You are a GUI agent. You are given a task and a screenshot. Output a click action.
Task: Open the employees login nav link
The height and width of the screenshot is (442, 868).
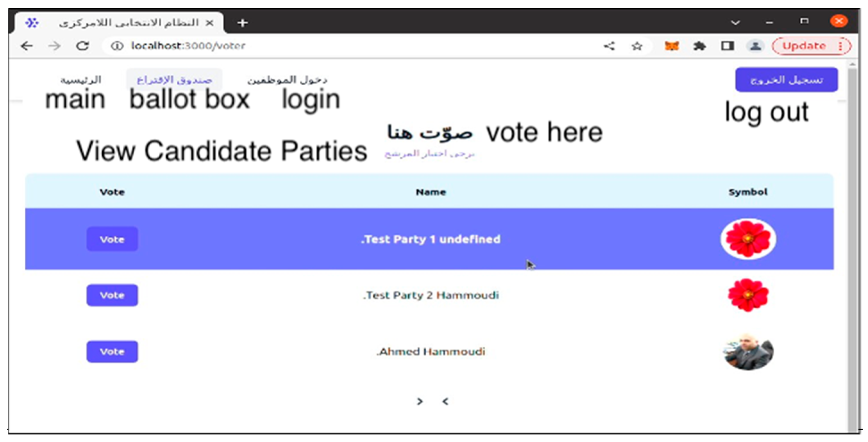point(287,80)
